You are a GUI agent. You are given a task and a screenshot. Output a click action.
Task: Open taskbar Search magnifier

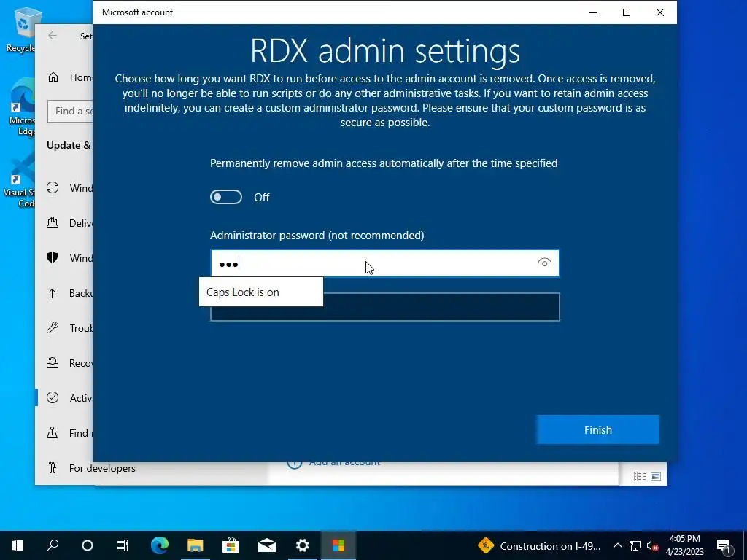pyautogui.click(x=53, y=545)
